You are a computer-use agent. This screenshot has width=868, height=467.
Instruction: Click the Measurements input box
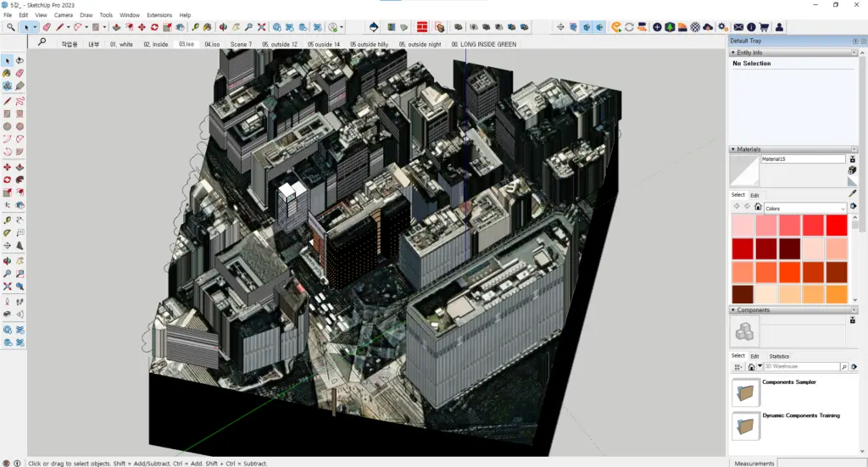point(821,463)
